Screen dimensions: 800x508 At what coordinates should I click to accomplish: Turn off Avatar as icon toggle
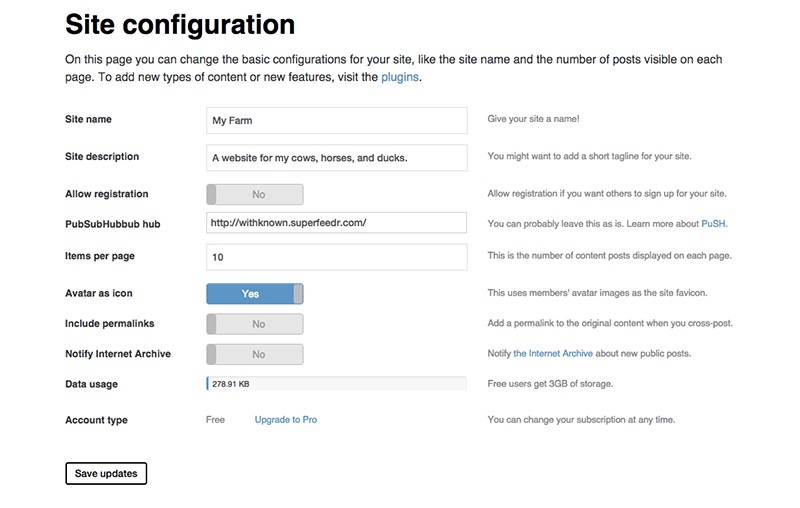click(x=255, y=294)
